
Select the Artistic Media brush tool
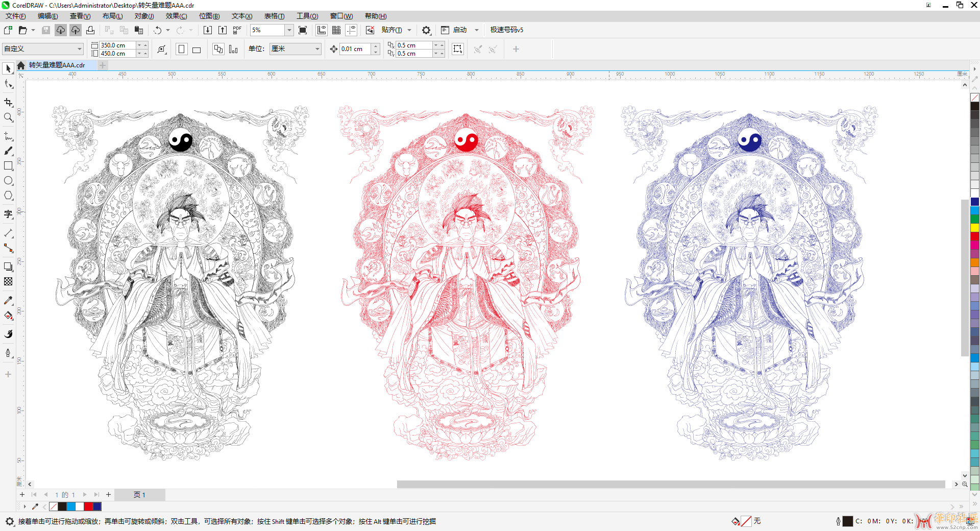click(8, 151)
